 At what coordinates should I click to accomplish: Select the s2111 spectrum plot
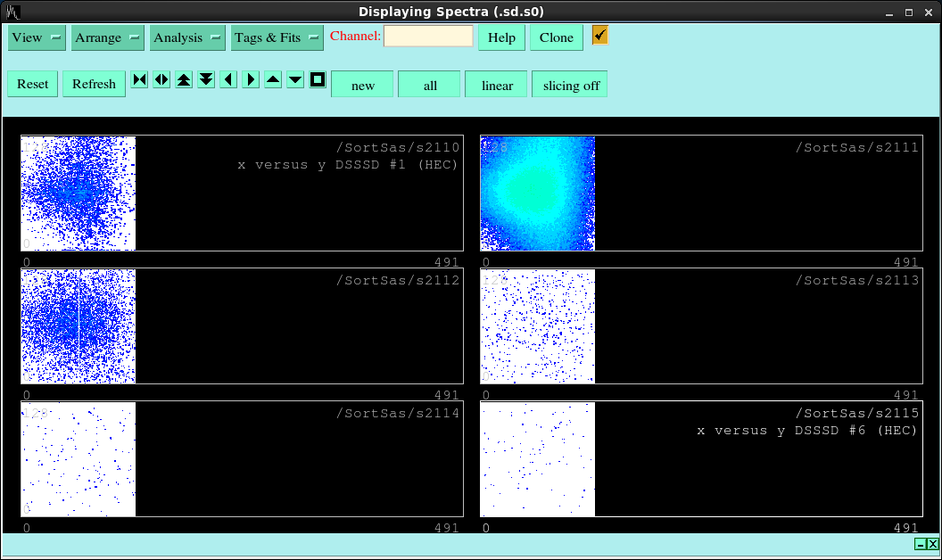pos(701,193)
